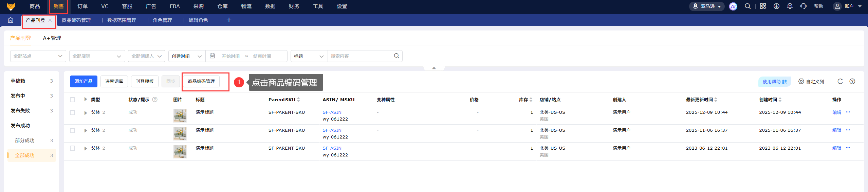Click SF-ASIN link in 2023-06-12 row
This screenshot has width=868, height=192.
click(x=332, y=148)
